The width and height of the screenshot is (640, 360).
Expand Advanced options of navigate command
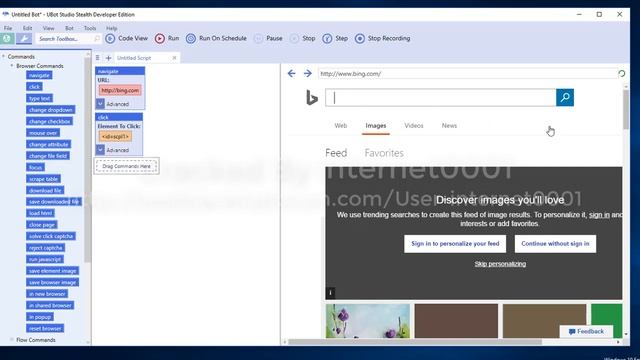(100, 104)
